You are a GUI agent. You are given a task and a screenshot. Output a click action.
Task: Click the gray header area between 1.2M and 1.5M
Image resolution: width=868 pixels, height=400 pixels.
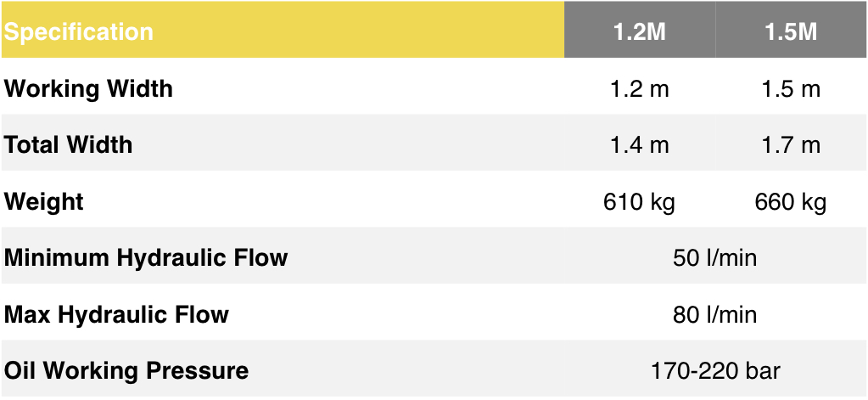coord(715,32)
